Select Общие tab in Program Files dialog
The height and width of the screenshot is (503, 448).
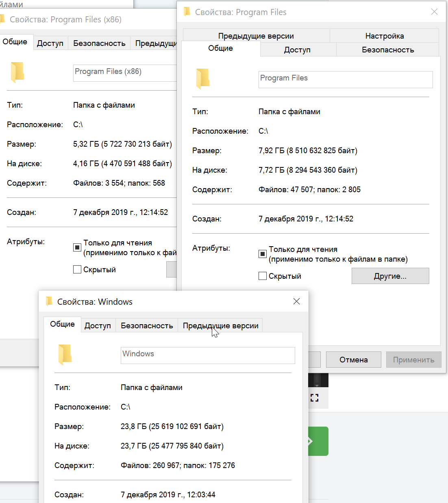(x=221, y=48)
